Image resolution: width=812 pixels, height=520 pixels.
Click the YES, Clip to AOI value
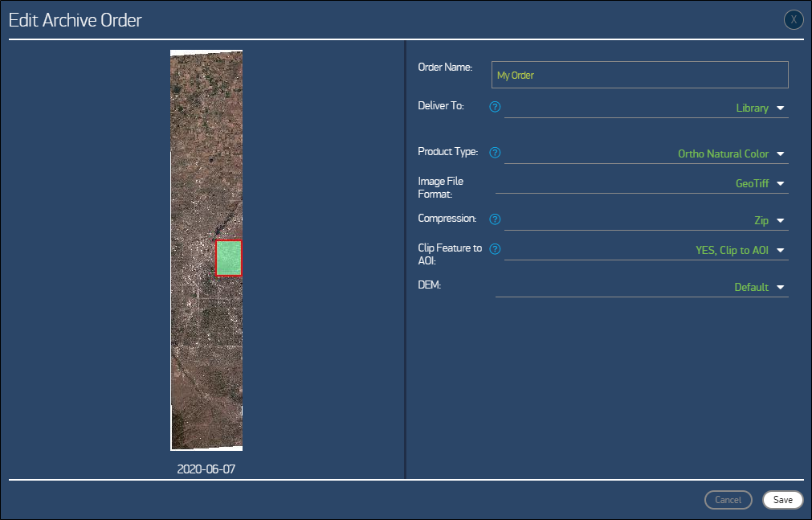pos(732,250)
